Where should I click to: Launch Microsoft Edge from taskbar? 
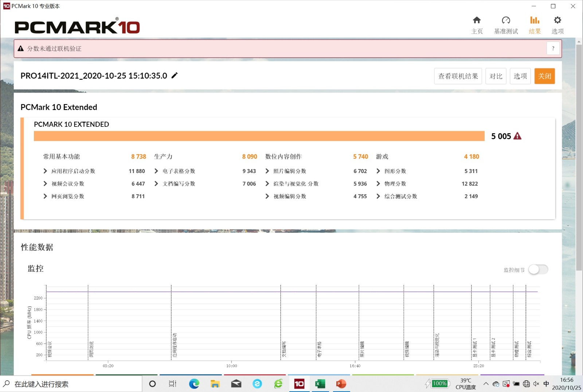click(x=194, y=384)
